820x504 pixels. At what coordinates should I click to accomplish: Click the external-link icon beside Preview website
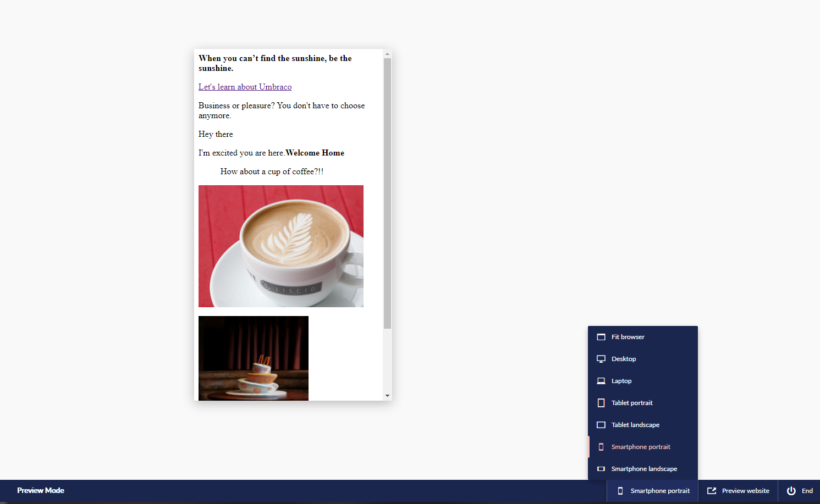point(711,490)
